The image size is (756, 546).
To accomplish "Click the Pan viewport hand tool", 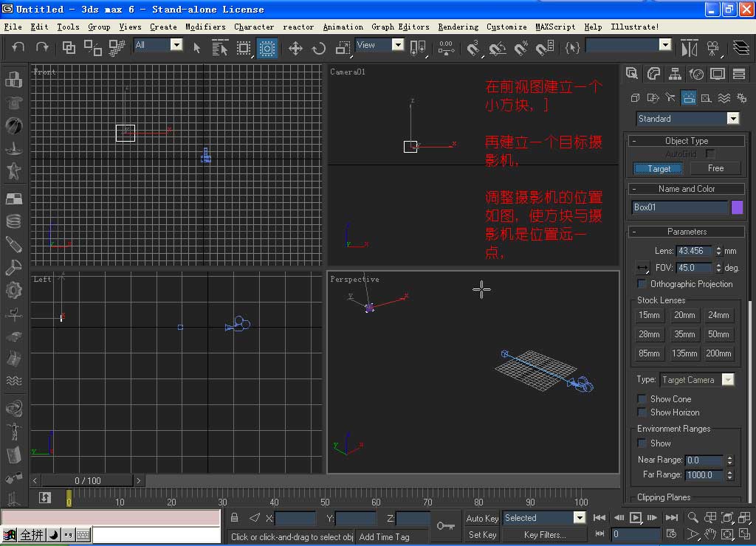I will click(x=709, y=534).
